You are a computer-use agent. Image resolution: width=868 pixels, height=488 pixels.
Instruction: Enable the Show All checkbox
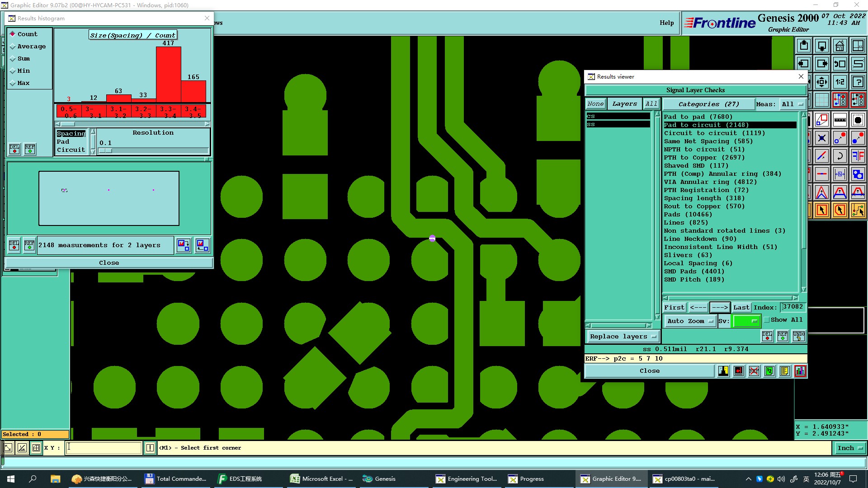767,320
